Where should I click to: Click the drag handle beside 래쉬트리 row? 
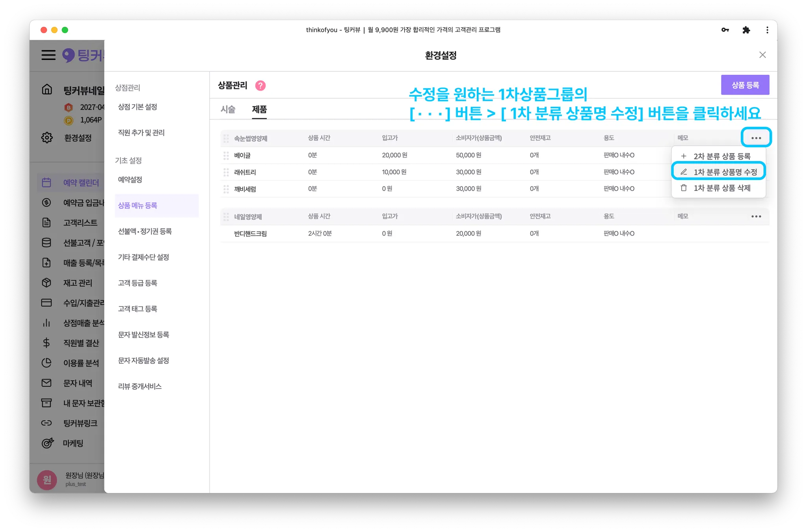click(226, 172)
